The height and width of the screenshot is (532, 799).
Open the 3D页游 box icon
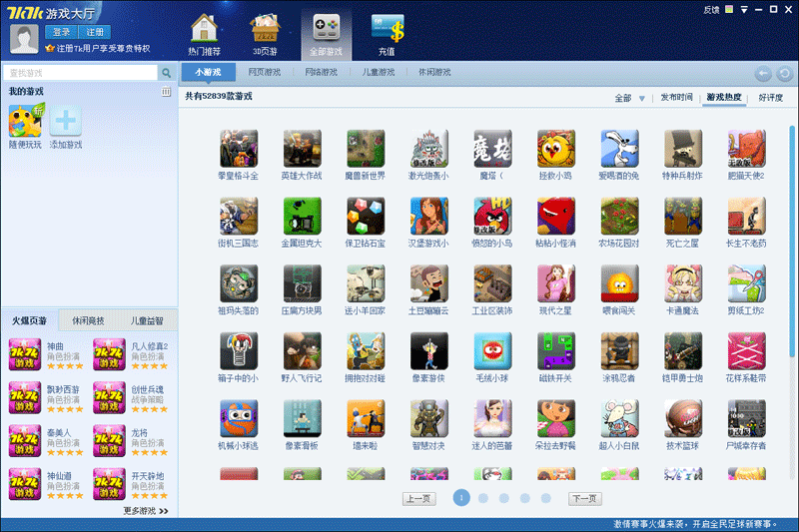point(265,28)
